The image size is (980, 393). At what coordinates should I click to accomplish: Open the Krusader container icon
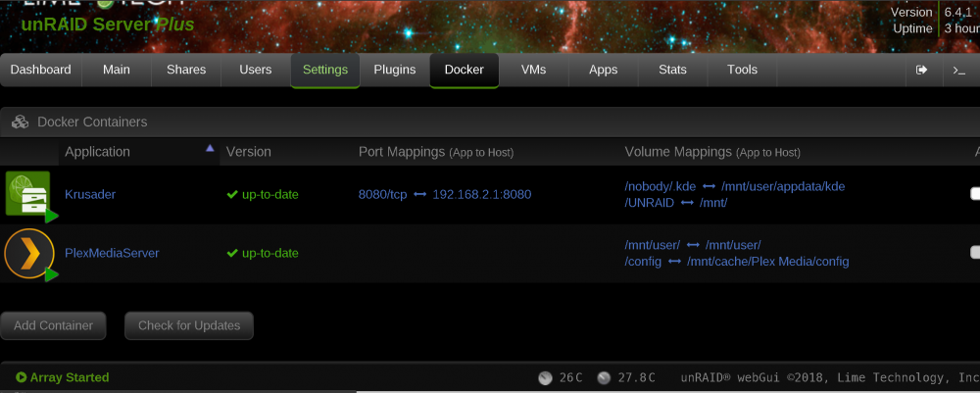tap(28, 194)
